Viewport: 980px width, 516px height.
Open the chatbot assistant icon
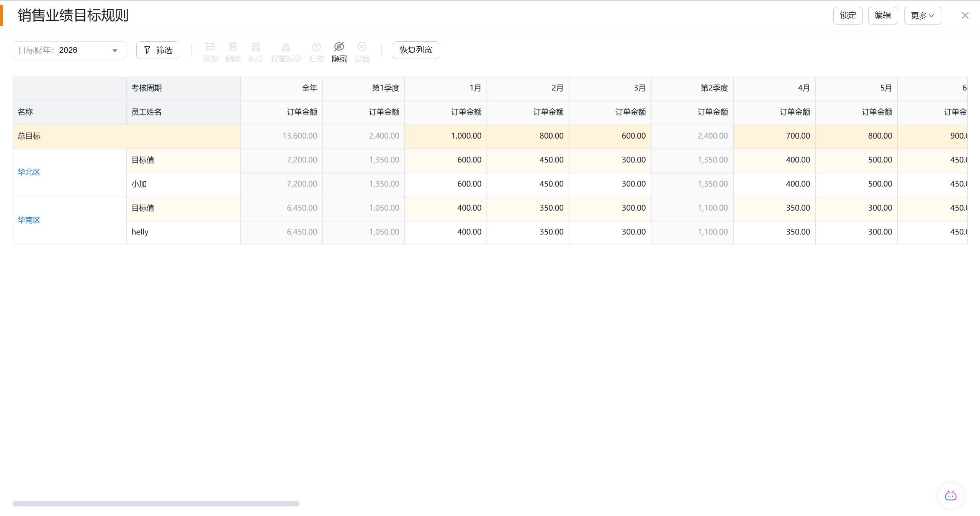[x=950, y=496]
